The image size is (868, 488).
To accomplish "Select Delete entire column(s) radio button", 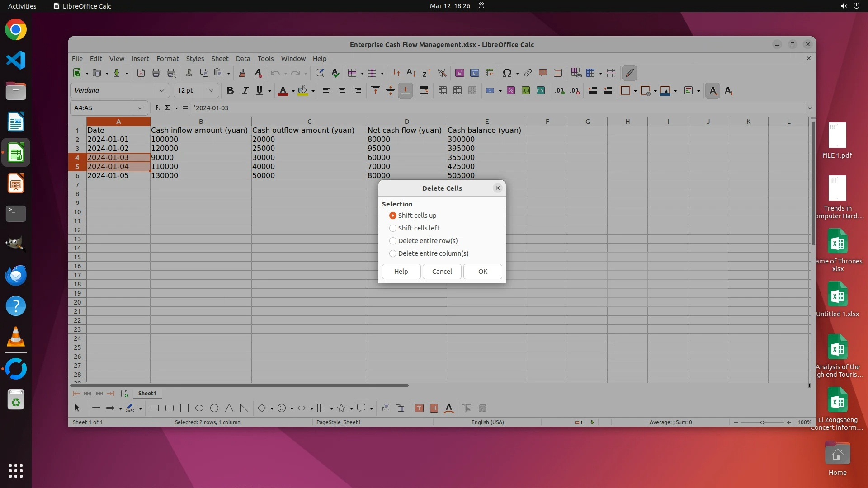I will pos(393,253).
